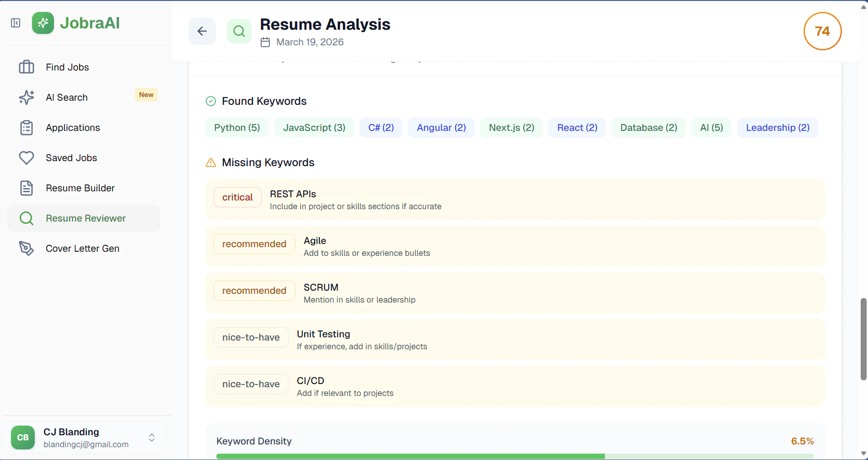The image size is (868, 460).
Task: Click the REST APIs missing keyword title
Action: (293, 194)
